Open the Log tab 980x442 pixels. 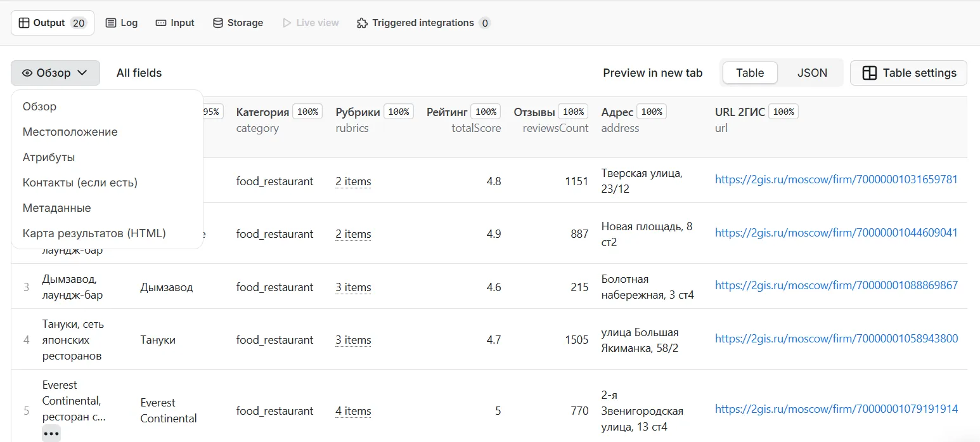pos(121,23)
